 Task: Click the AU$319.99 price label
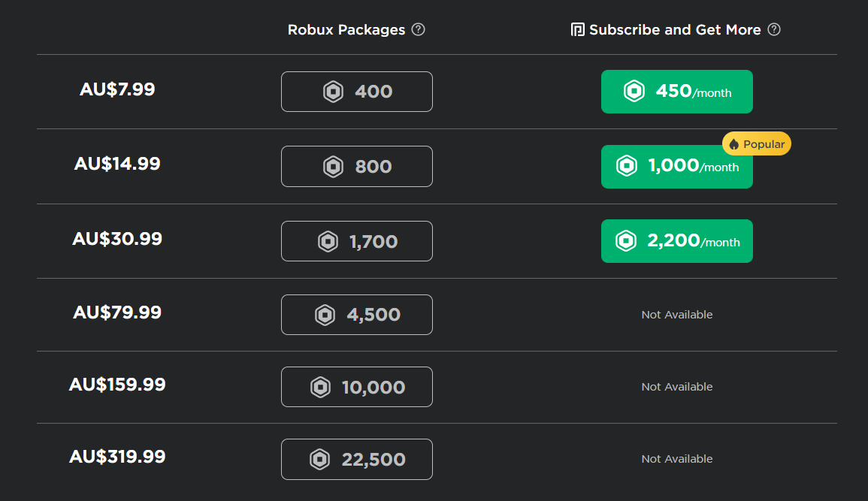pyautogui.click(x=117, y=457)
